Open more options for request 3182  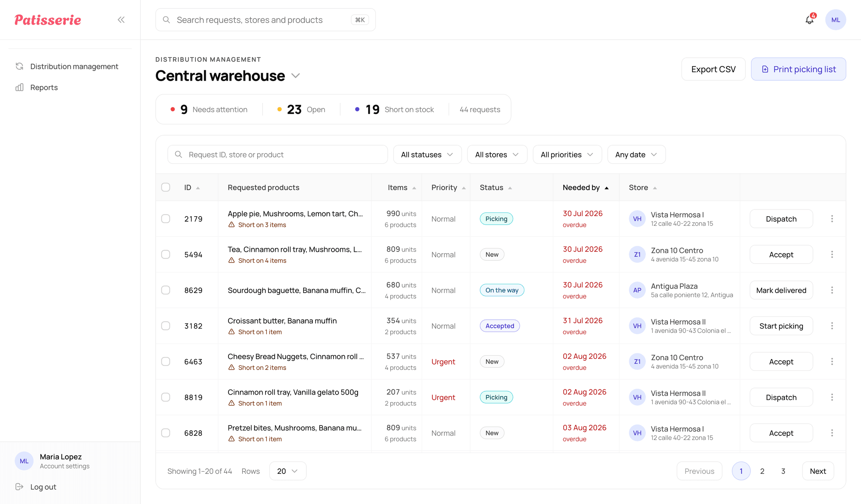(832, 326)
